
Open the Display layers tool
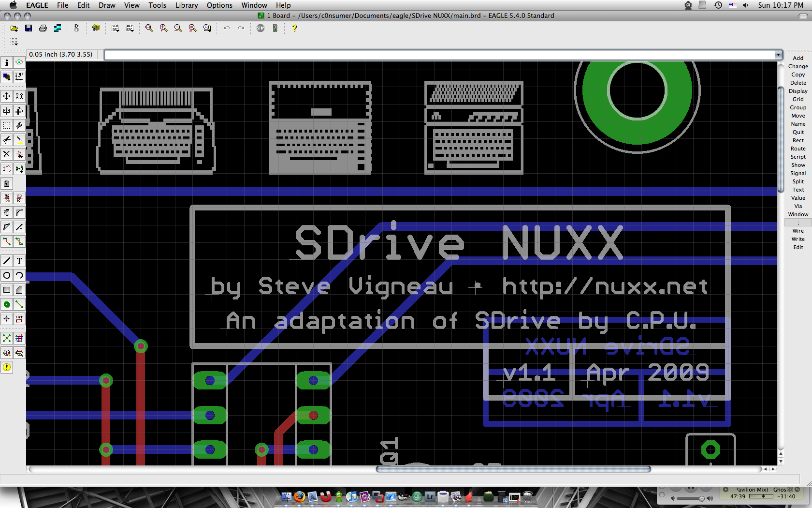7,77
